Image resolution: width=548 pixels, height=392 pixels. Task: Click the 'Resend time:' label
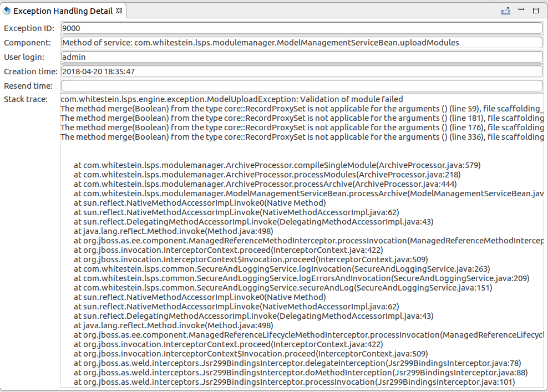[28, 85]
